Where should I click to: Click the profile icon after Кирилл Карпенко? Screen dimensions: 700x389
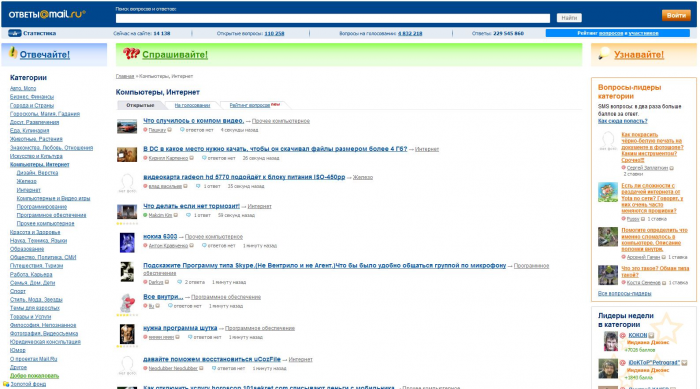tap(192, 158)
